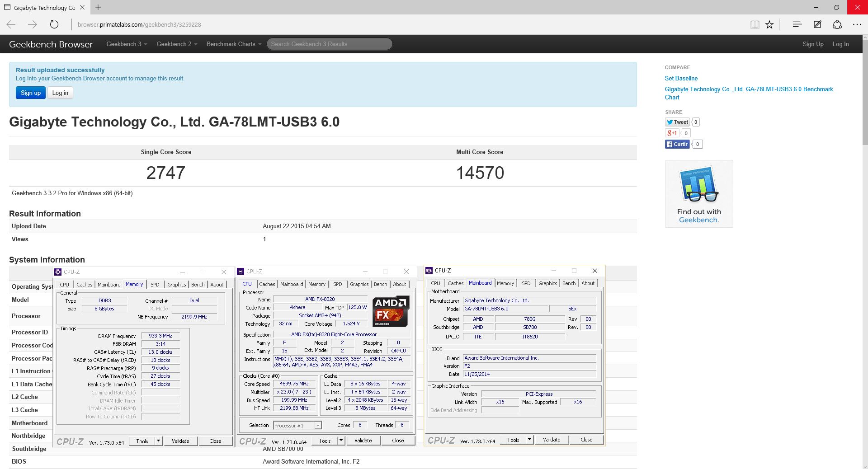Screen dimensions: 868x469
Task: Click the multi-core score 14570
Action: coord(480,173)
